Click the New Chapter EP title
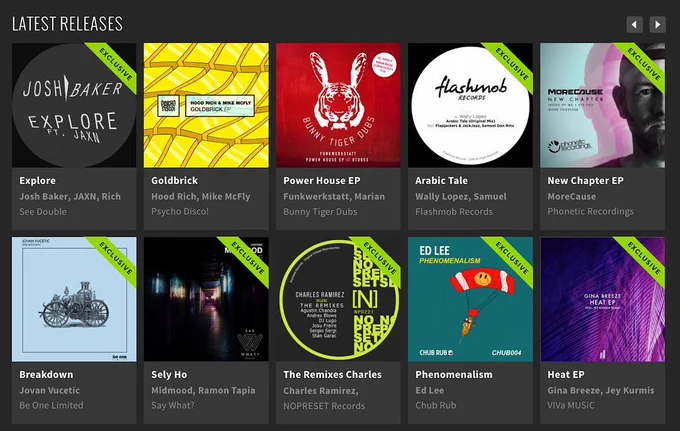Image resolution: width=680 pixels, height=431 pixels. 585,181
